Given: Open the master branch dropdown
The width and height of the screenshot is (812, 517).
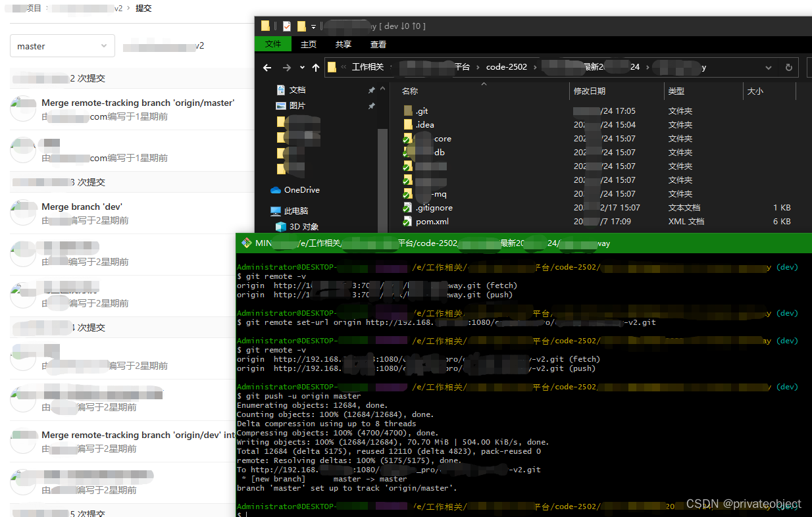Looking at the screenshot, I should click(x=63, y=46).
